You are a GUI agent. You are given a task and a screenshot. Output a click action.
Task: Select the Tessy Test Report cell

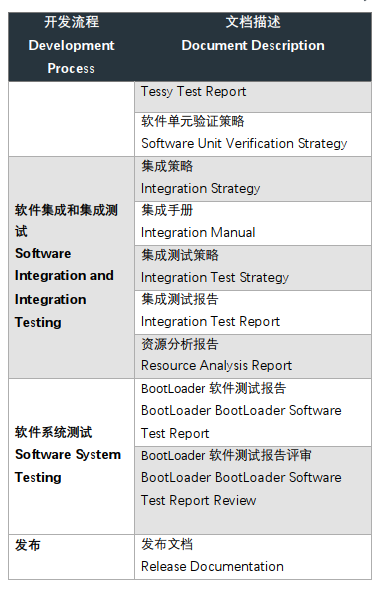pos(253,97)
